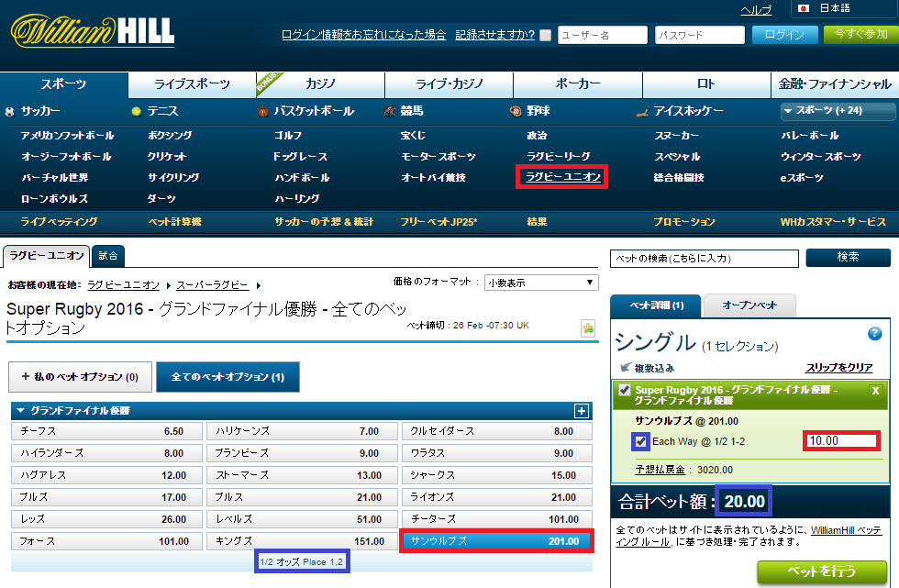This screenshot has width=899, height=588.
Task: Remove the selection with the X on the bet slip
Action: click(875, 391)
